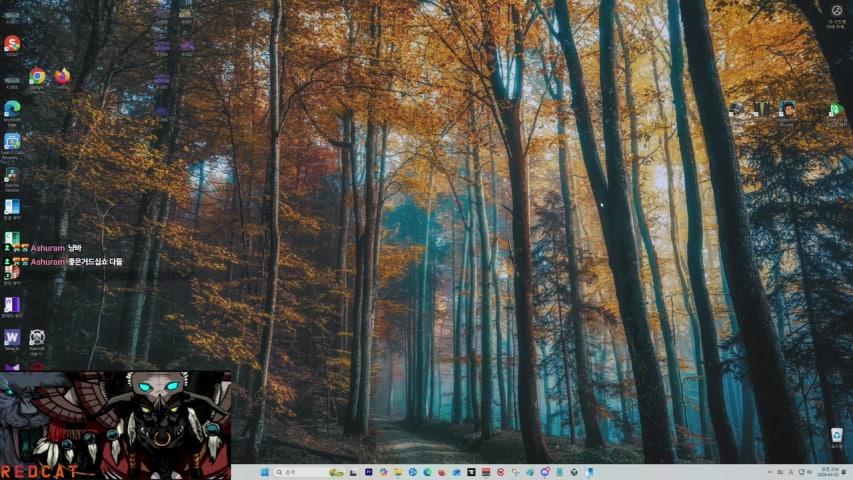Image resolution: width=853 pixels, height=480 pixels.
Task: Select the T-shaped desktop shortcut icon
Action: pyautogui.click(x=762, y=108)
